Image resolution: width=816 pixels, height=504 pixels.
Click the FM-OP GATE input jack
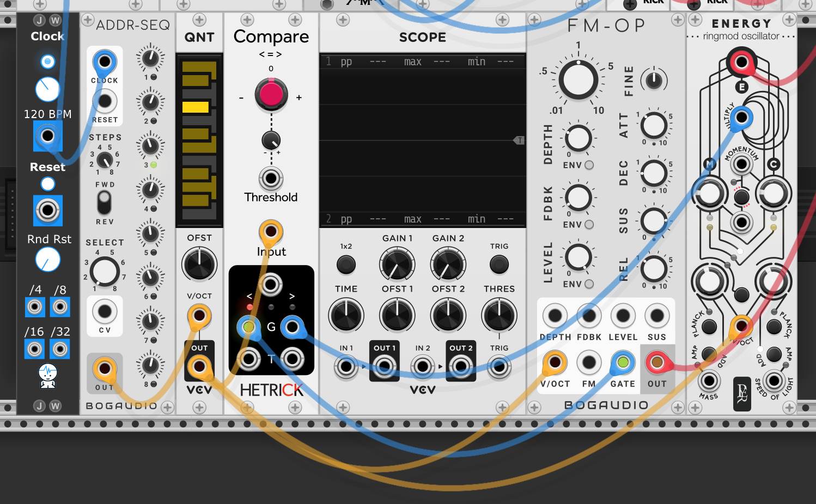coord(623,362)
